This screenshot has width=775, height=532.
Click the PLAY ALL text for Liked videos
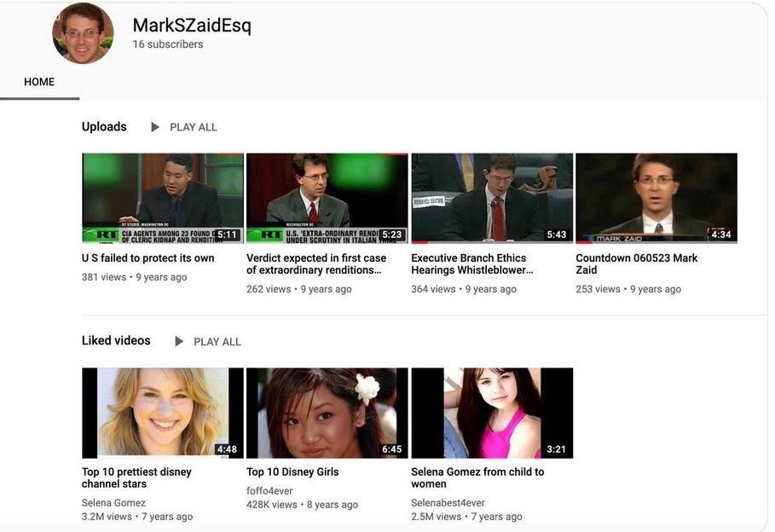(217, 342)
